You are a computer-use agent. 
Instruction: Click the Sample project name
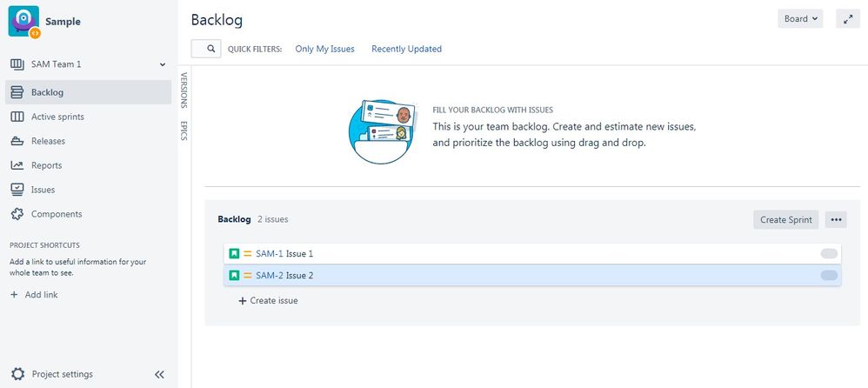click(x=63, y=22)
